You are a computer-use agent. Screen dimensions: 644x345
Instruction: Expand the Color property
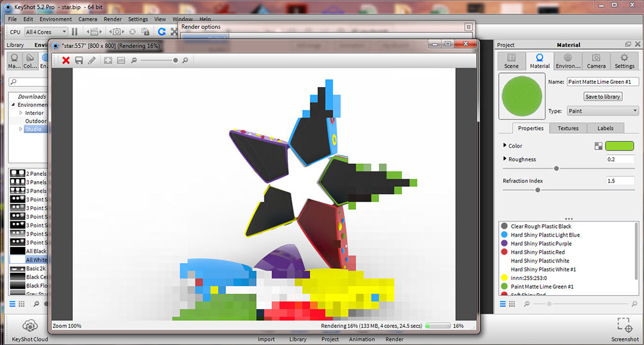[505, 145]
